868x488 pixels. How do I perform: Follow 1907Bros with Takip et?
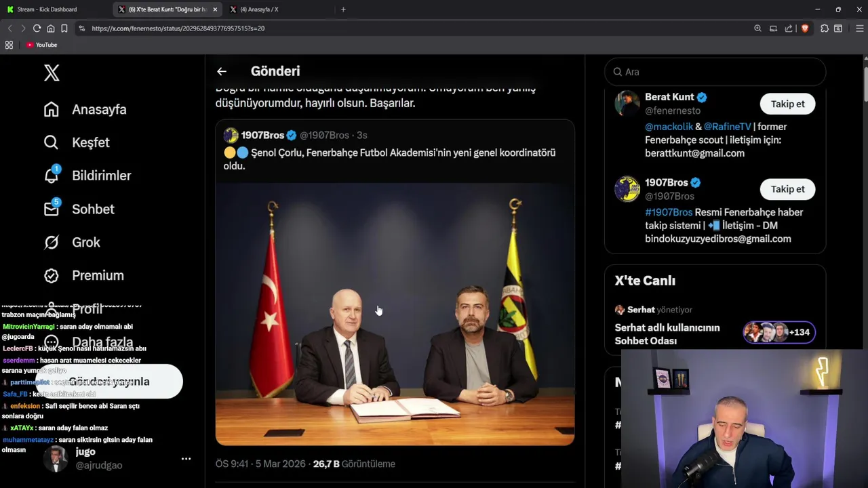(x=787, y=189)
